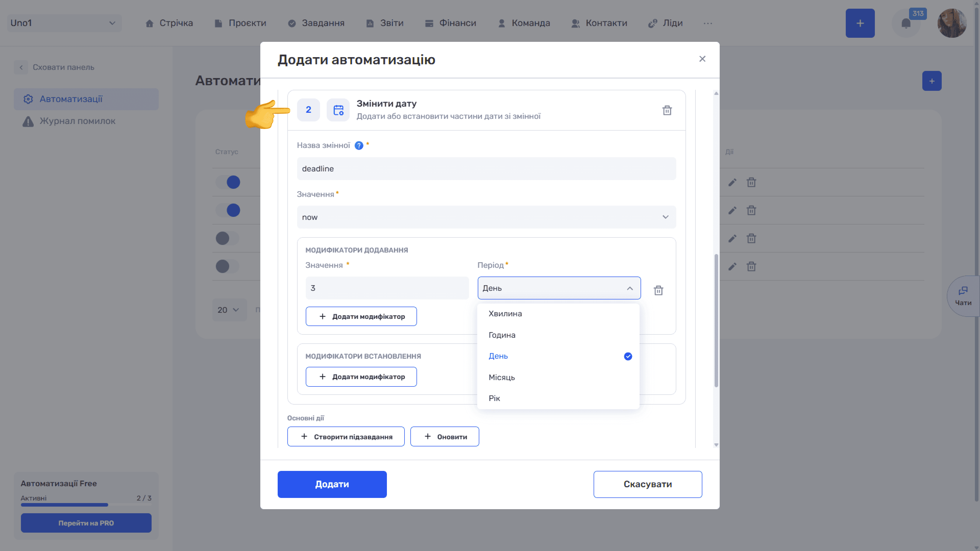
Task: Click the 'Скасувати' cancel button
Action: click(647, 484)
